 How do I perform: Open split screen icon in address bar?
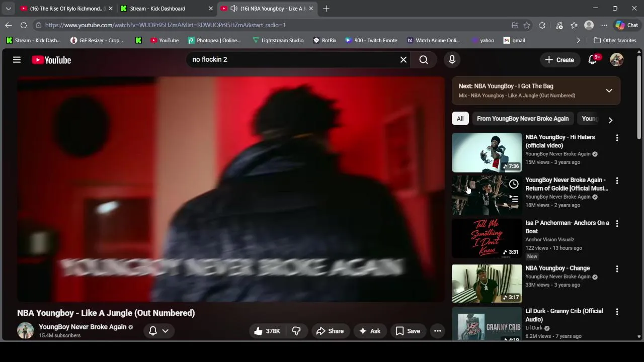coord(515,25)
